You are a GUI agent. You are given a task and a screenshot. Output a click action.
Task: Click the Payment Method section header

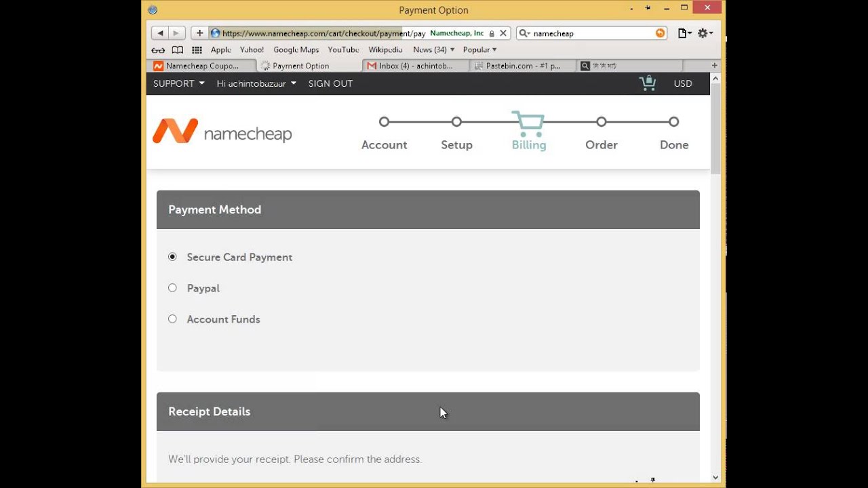428,209
